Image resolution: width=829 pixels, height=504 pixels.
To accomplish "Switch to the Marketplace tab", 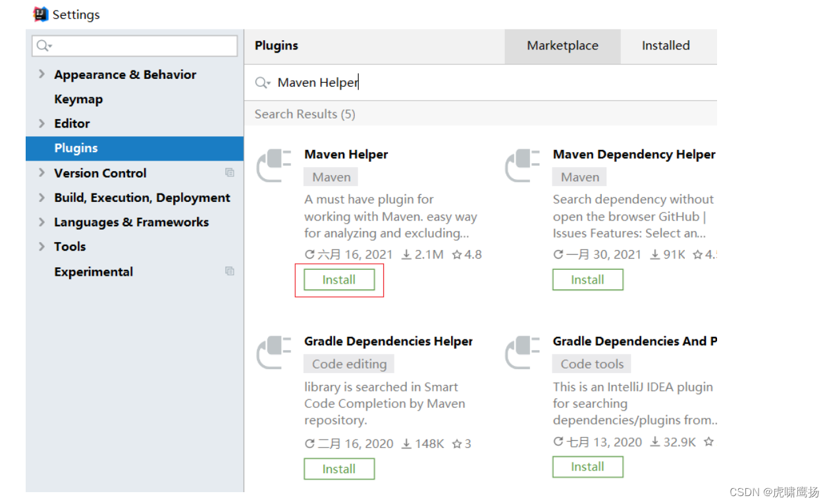I will pyautogui.click(x=562, y=46).
